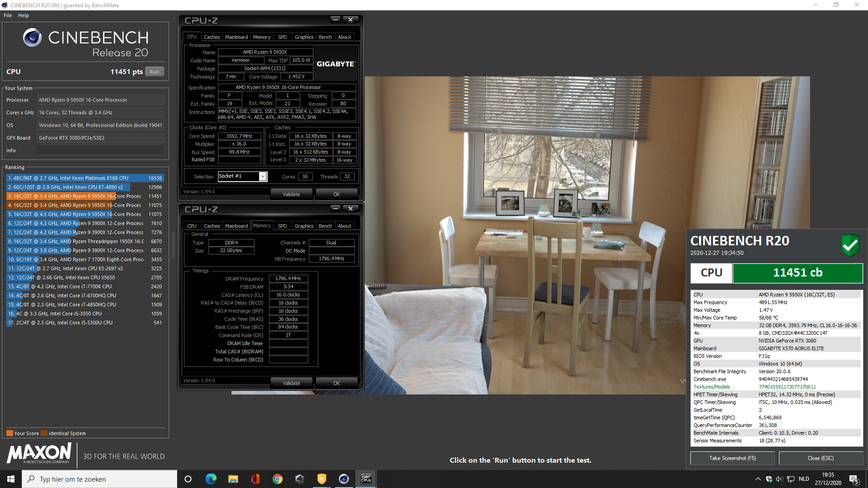This screenshot has width=868, height=488.
Task: Open Microsoft Office from the taskbar
Action: point(255,479)
